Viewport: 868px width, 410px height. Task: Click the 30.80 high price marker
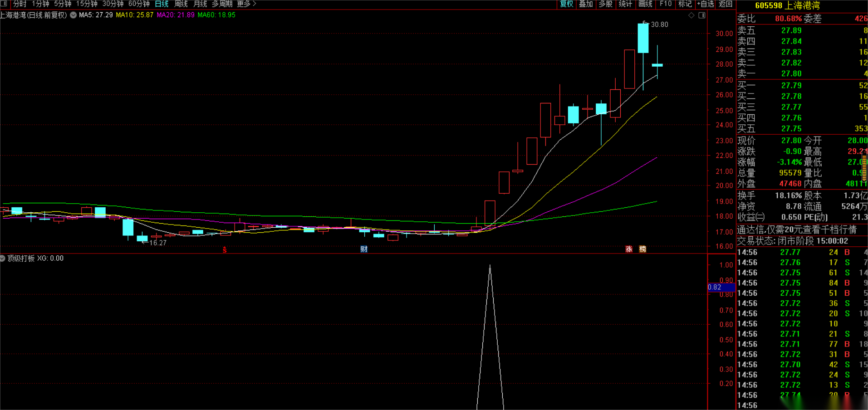[x=659, y=24]
